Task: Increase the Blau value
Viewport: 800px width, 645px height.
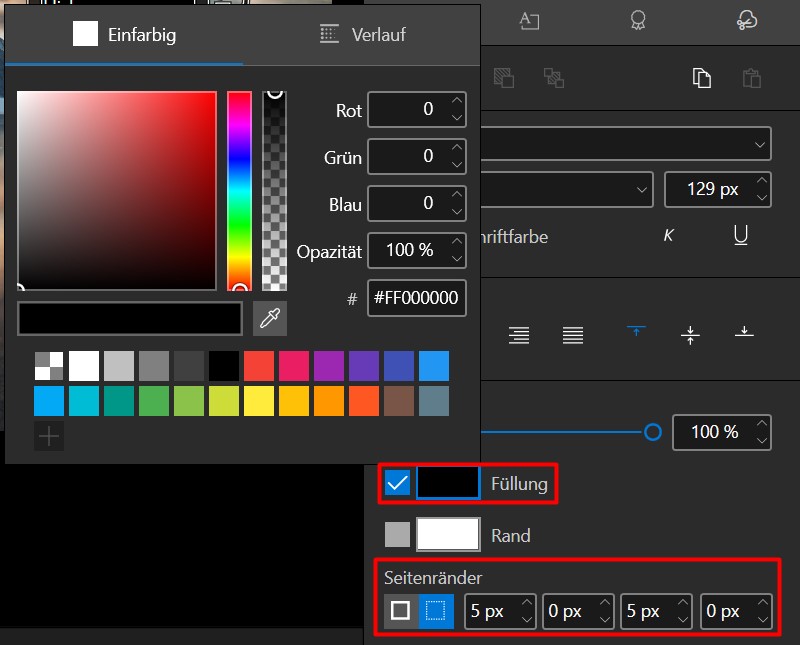Action: click(457, 194)
